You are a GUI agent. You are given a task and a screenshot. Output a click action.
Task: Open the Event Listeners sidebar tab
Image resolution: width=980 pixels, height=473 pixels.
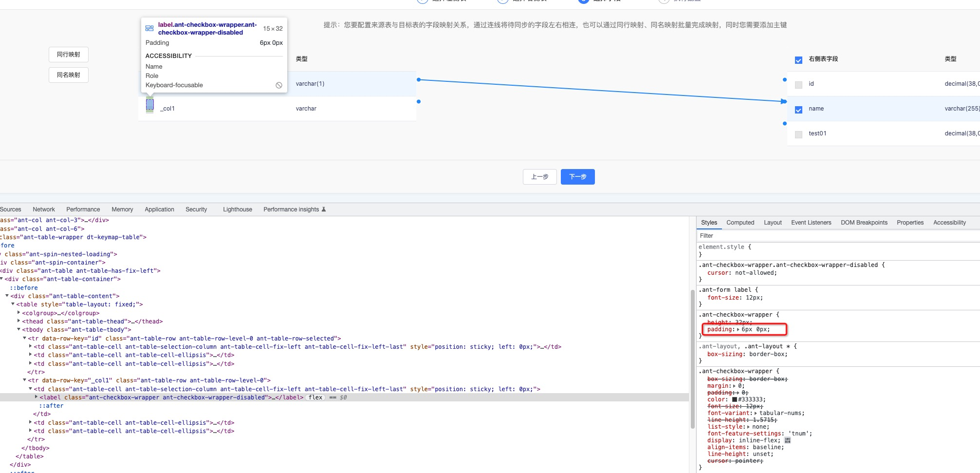pos(811,223)
